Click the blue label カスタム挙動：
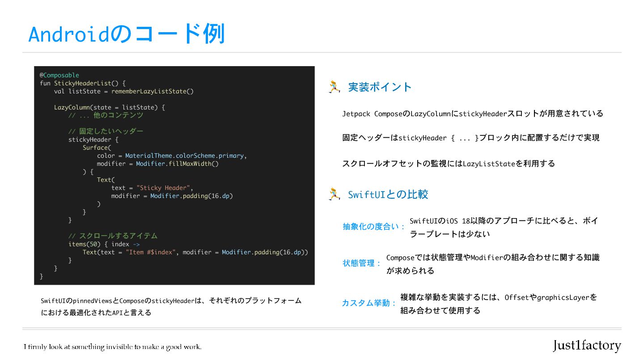Screen dimensions: 644x362 369,303
